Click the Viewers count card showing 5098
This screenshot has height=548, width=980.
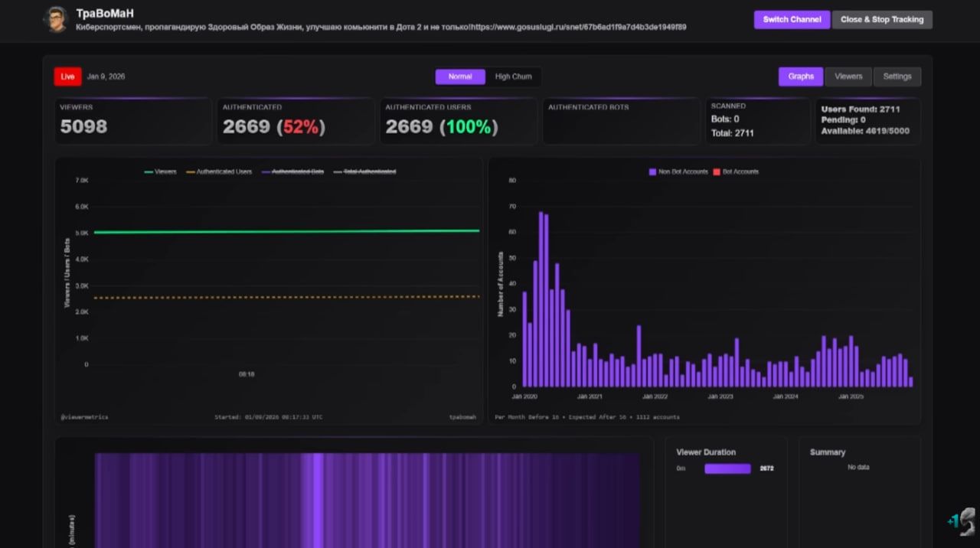tap(133, 121)
